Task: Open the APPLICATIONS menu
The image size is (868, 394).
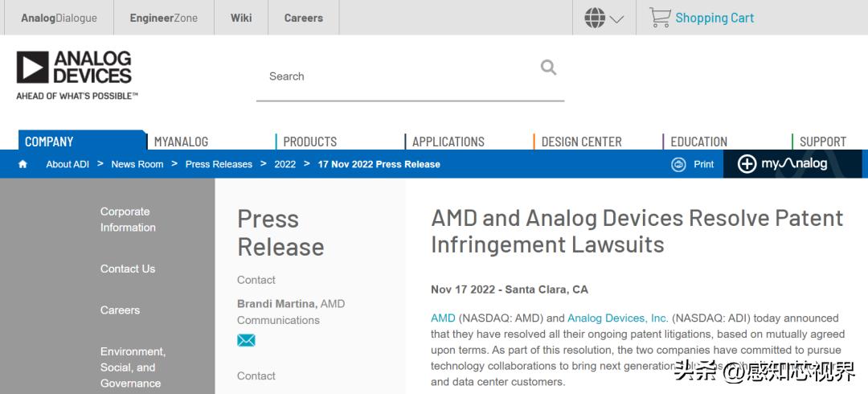Action: 448,142
